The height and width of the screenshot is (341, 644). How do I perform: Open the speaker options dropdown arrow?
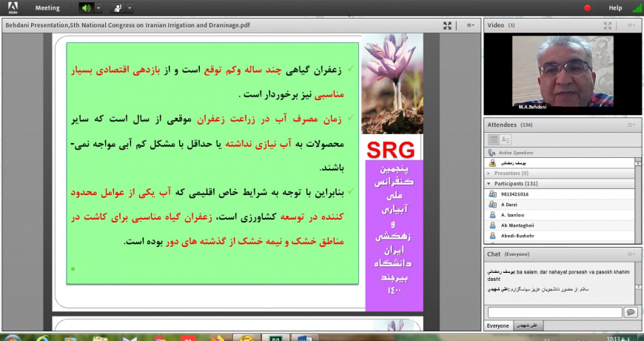click(98, 8)
